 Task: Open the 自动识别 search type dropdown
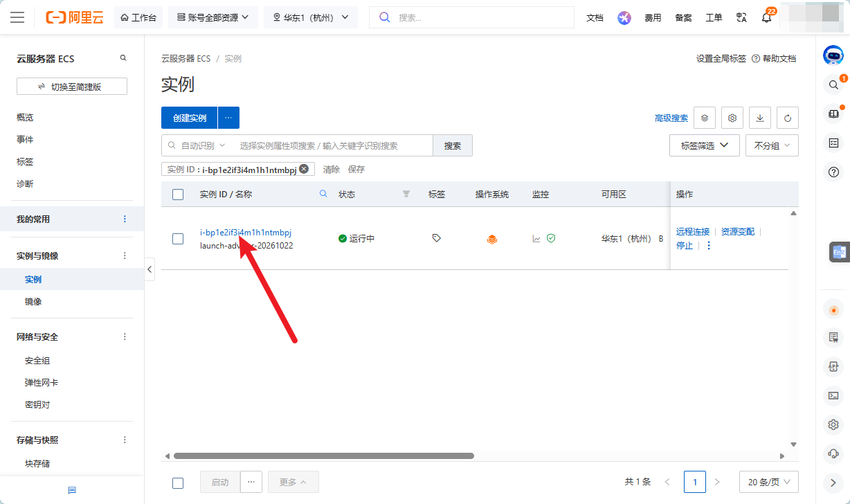click(x=197, y=145)
